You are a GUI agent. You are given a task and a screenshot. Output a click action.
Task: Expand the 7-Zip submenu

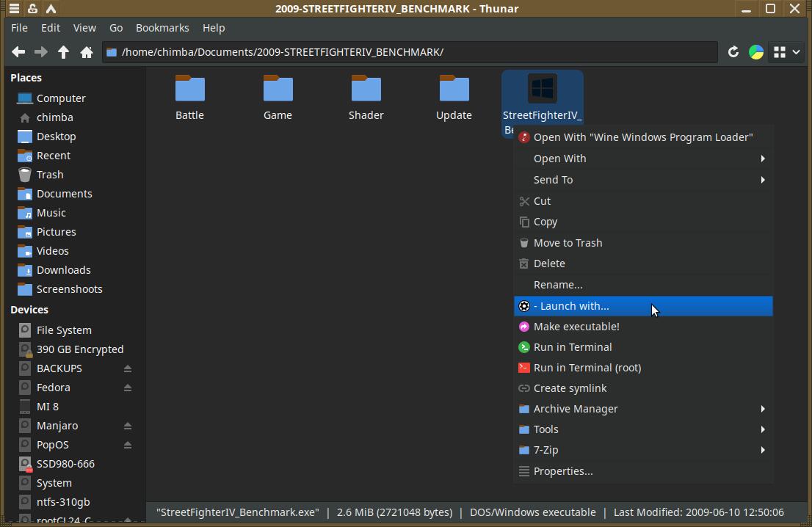click(x=643, y=450)
